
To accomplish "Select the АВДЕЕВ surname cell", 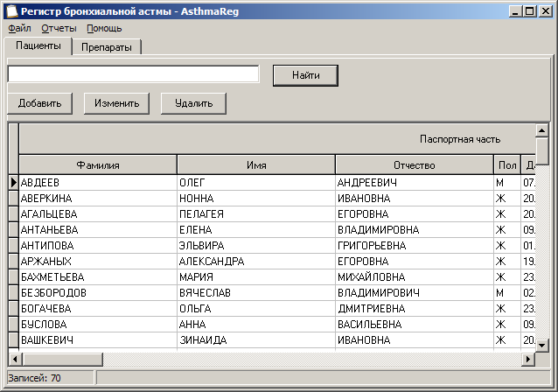I will (98, 182).
